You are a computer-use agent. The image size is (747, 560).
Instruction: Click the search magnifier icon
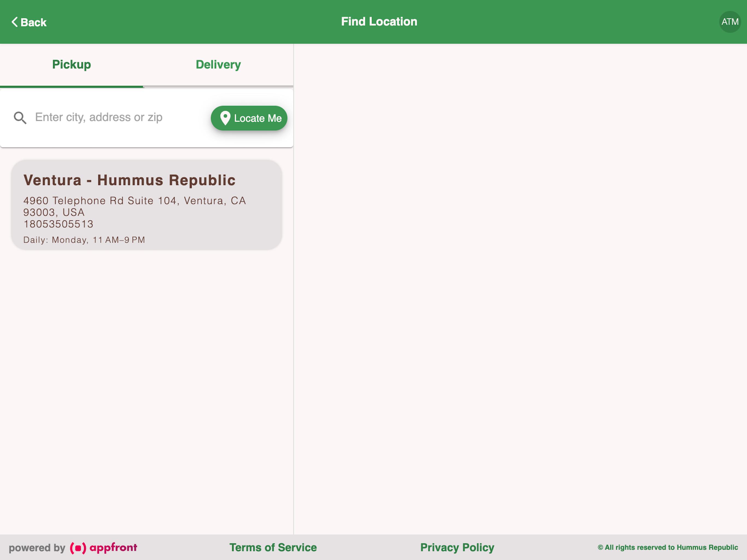[20, 118]
